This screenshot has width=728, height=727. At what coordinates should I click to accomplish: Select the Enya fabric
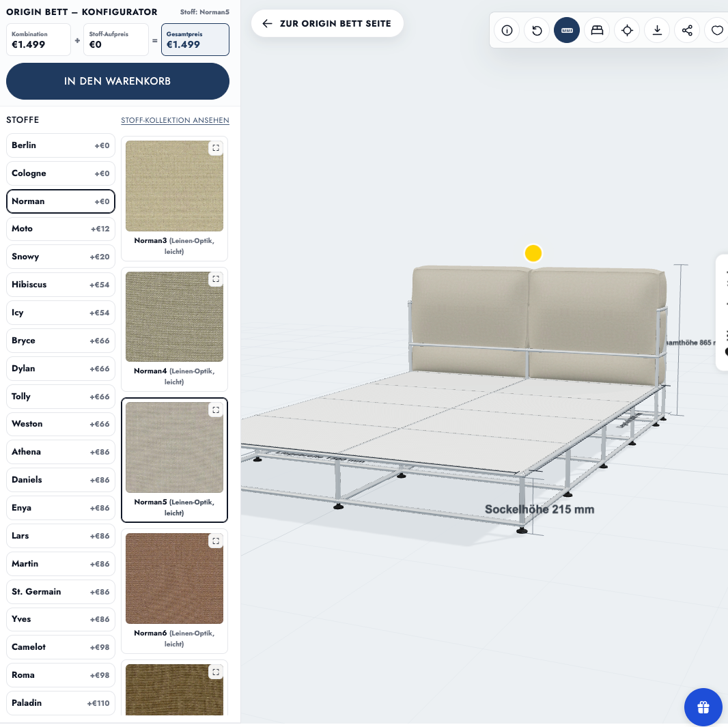(x=61, y=508)
